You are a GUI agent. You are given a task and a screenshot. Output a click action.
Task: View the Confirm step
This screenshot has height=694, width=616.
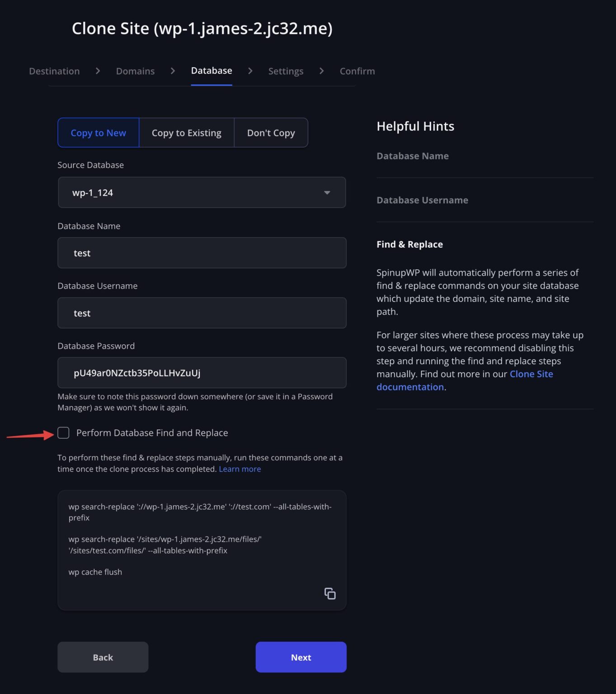(x=357, y=71)
